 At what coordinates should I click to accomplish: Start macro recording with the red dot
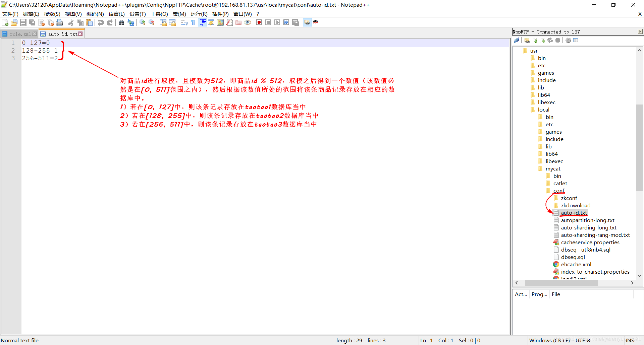[x=259, y=22]
